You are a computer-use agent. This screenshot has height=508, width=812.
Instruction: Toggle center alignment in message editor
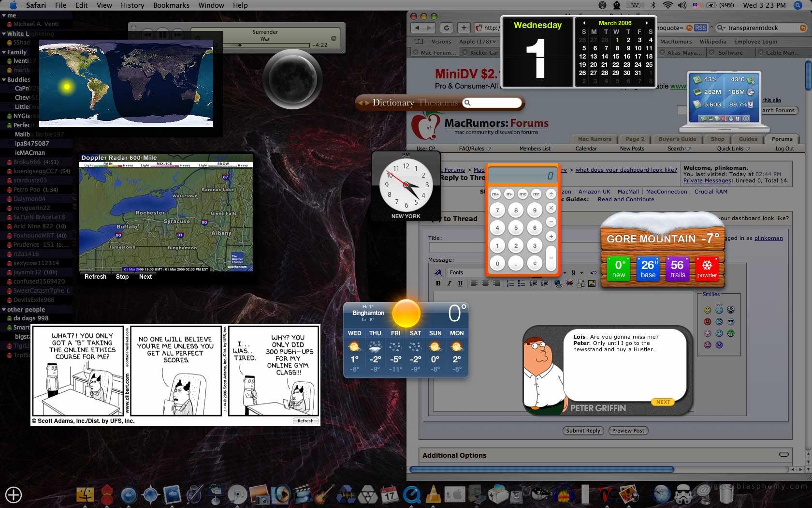point(485,284)
